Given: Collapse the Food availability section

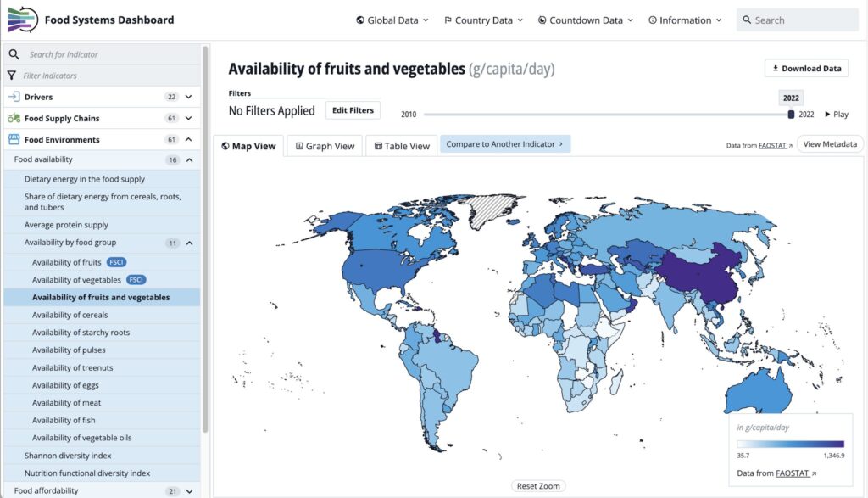Looking at the screenshot, I should 189,159.
